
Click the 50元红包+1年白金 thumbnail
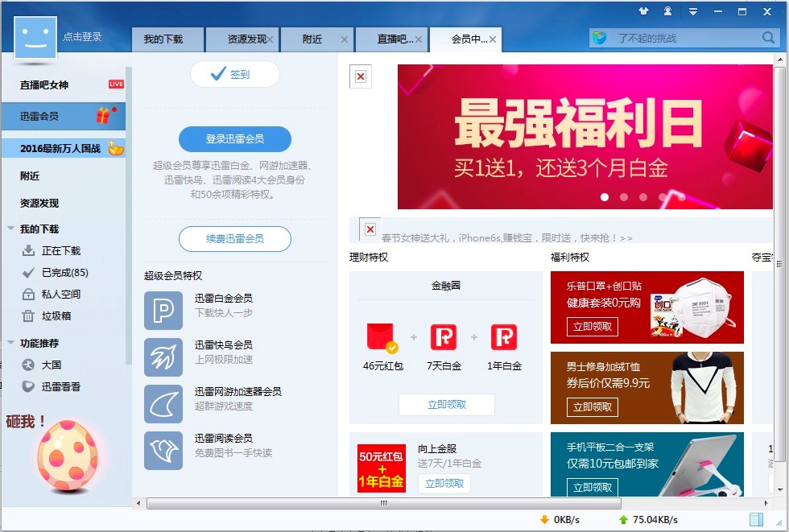[x=382, y=468]
